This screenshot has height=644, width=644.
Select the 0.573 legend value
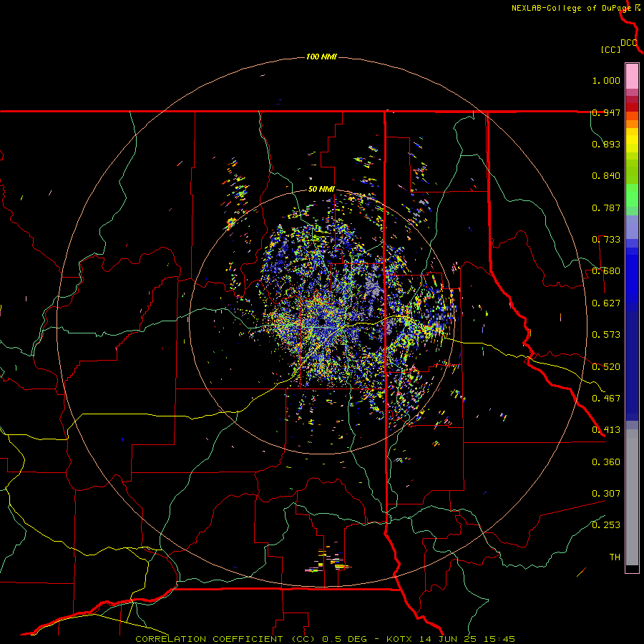(x=606, y=335)
